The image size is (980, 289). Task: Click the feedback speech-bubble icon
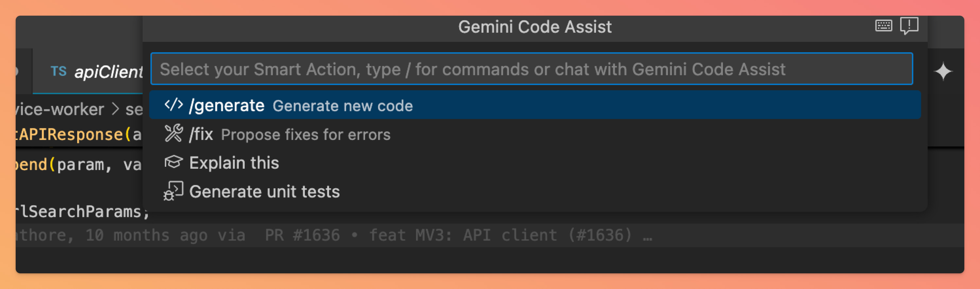(x=910, y=26)
